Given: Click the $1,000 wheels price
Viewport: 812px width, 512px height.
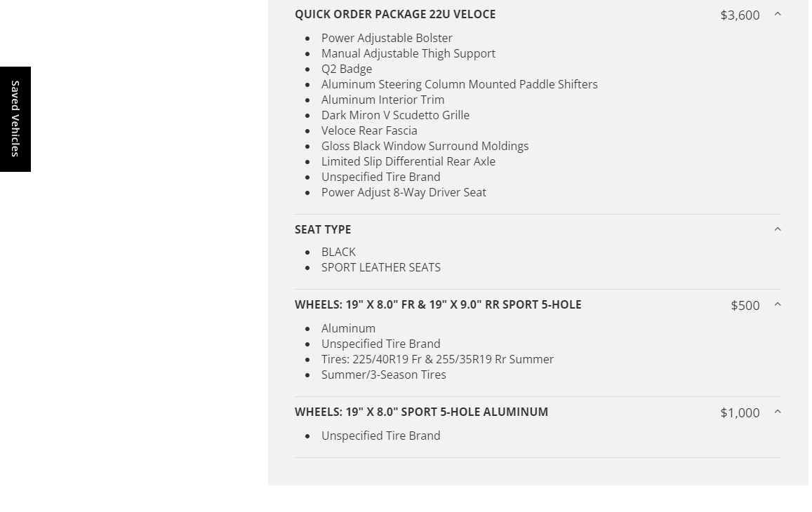Looking at the screenshot, I should (740, 412).
